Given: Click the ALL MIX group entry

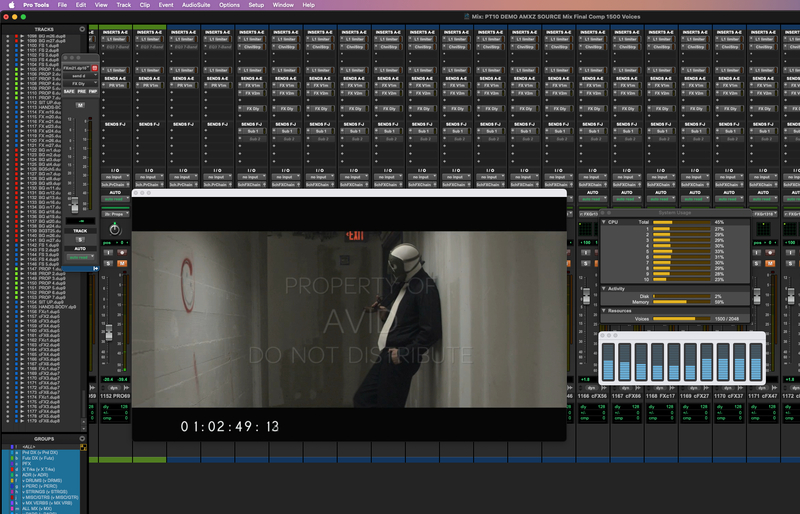Looking at the screenshot, I should pyautogui.click(x=37, y=508).
